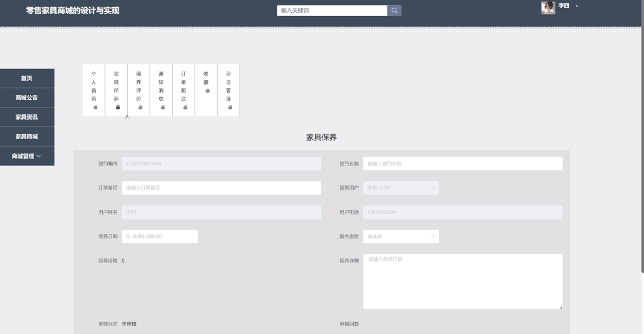Click the user avatar picture of 李四
This screenshot has width=644, height=334.
pos(548,8)
